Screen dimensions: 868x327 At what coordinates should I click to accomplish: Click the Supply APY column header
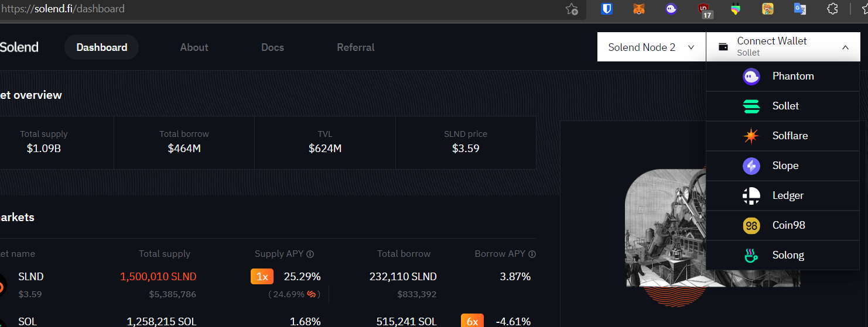tap(280, 254)
